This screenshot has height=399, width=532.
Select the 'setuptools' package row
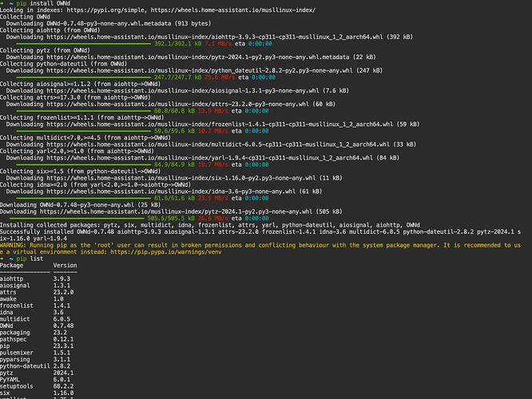pyautogui.click(x=37, y=386)
